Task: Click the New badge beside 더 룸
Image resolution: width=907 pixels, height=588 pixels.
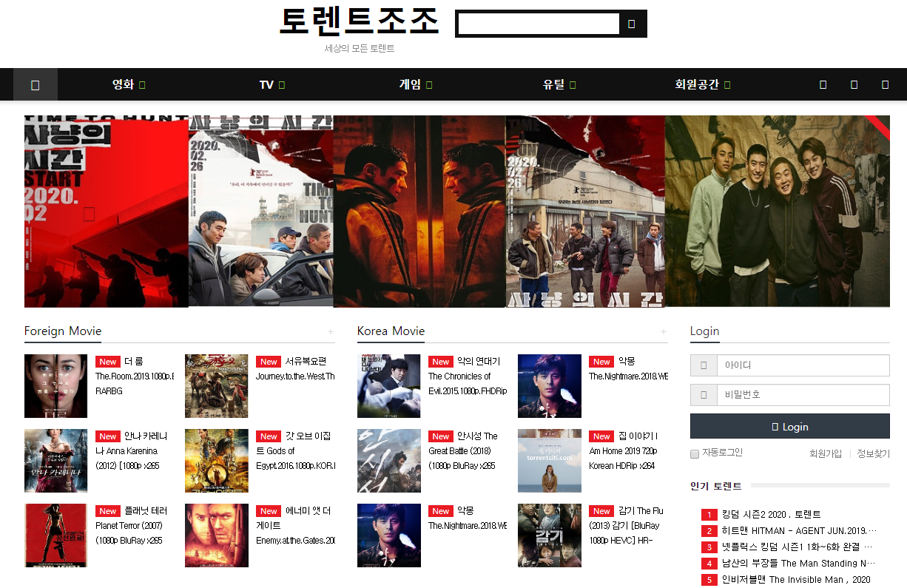Action: (x=108, y=362)
